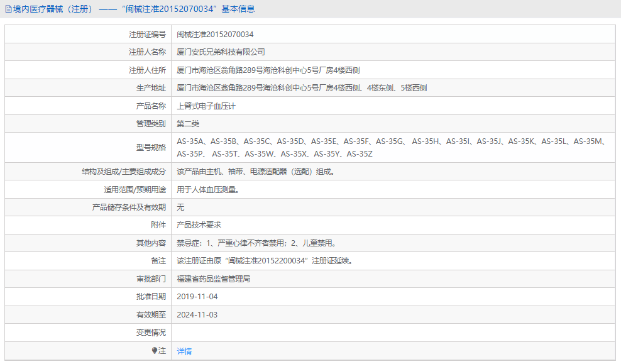This screenshot has width=621, height=364.
Task: Click the 注册人住所 row label
Action: click(x=147, y=70)
